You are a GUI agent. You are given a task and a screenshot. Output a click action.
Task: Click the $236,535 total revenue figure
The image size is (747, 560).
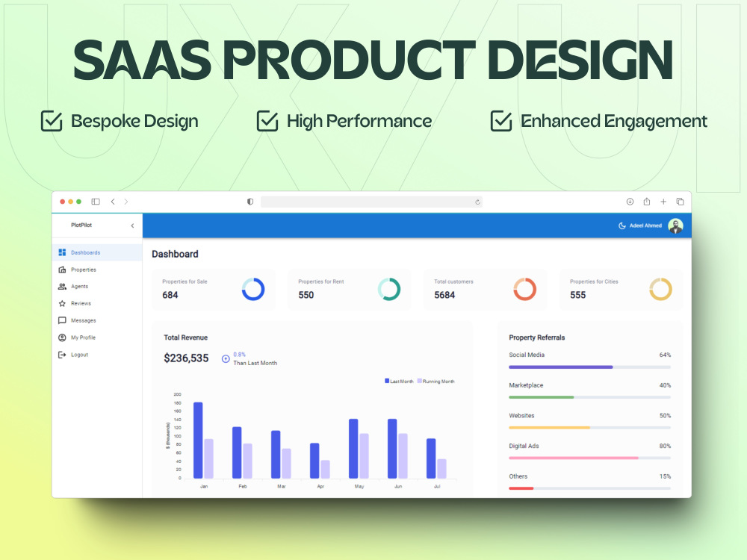point(186,358)
